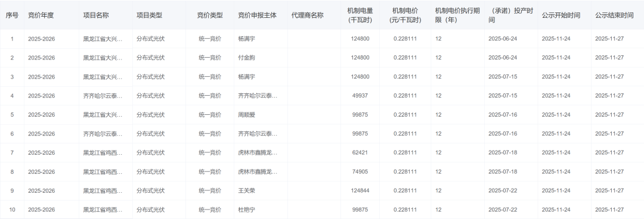Click the 竞价类型 column header
The height and width of the screenshot is (219, 644).
pyautogui.click(x=210, y=15)
